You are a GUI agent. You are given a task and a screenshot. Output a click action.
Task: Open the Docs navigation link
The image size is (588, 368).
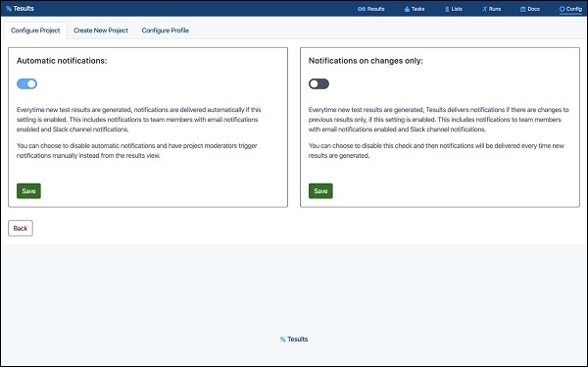(533, 9)
